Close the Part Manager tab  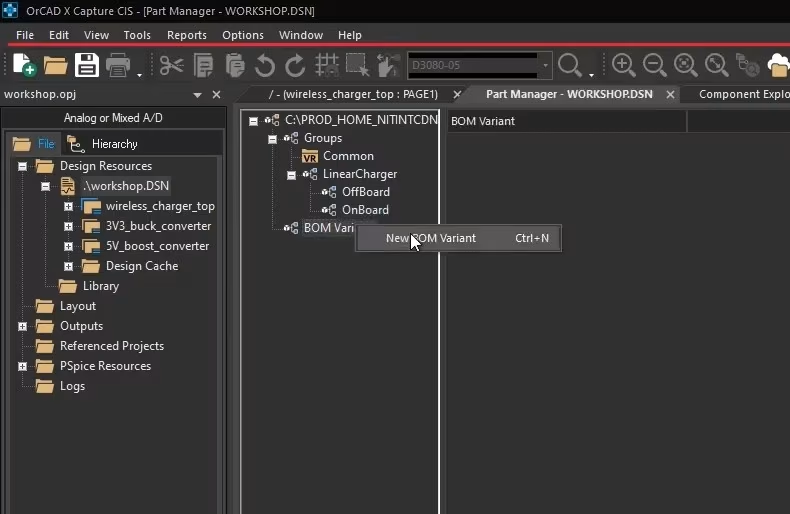(670, 94)
